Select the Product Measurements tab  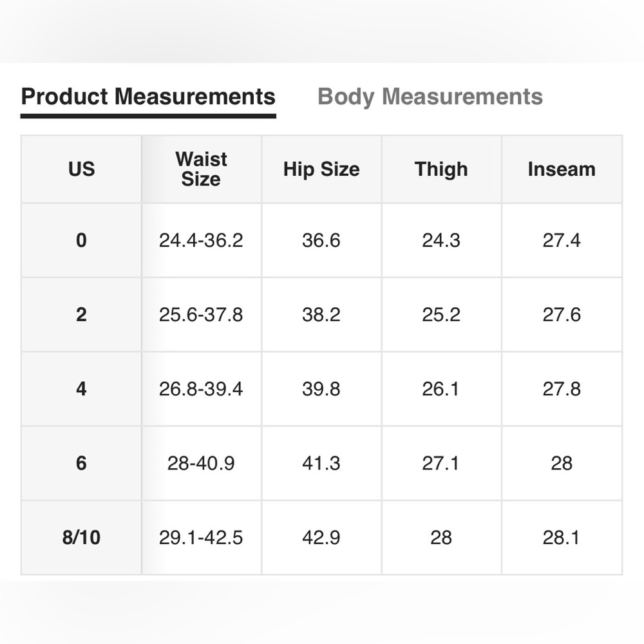(148, 97)
